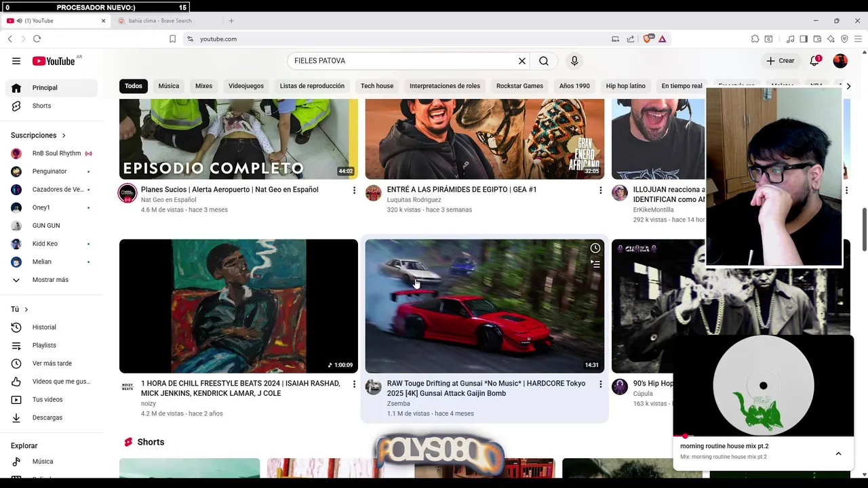The image size is (868, 488).
Task: Bookmark this page using the bookmark icon
Action: point(172,39)
